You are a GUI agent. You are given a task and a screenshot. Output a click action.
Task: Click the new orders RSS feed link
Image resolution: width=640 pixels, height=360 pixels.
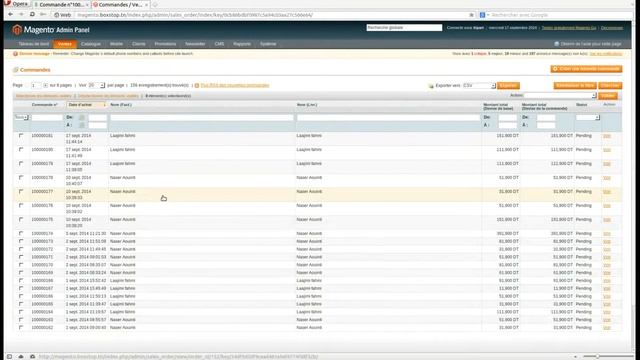tap(235, 85)
